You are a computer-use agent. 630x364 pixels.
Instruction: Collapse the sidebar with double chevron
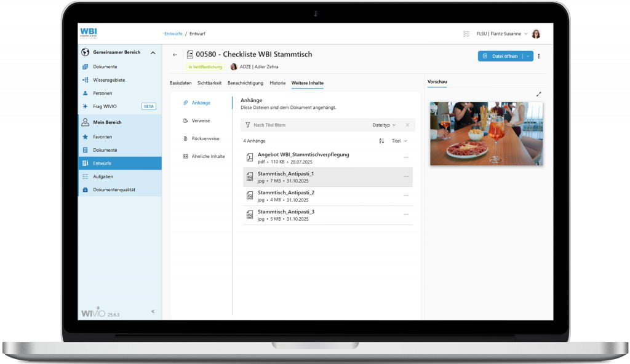pyautogui.click(x=153, y=312)
